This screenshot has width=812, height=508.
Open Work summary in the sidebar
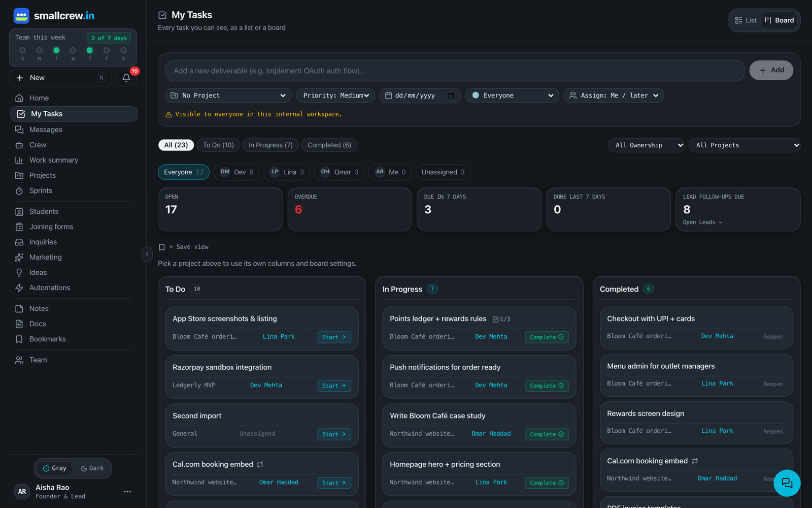[74, 160]
